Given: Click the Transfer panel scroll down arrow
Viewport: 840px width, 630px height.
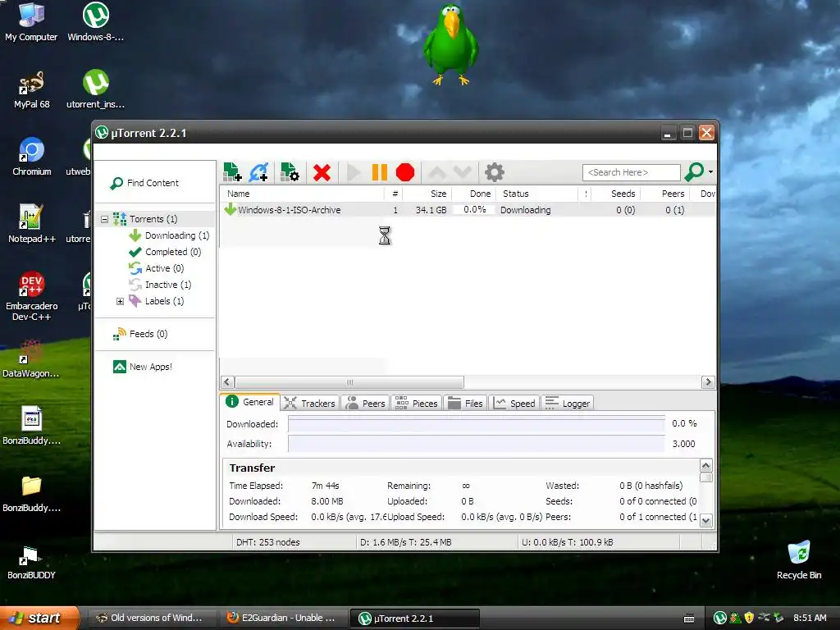Looking at the screenshot, I should tap(706, 520).
